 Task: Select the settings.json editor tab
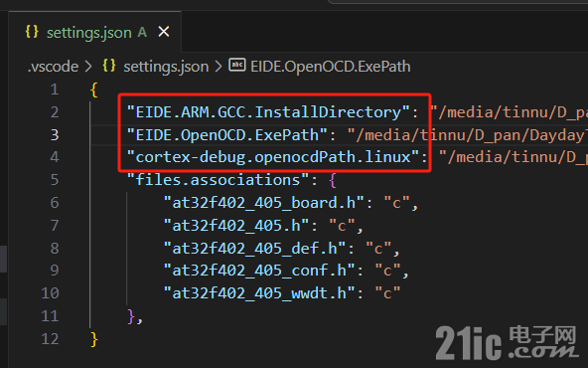tap(95, 32)
